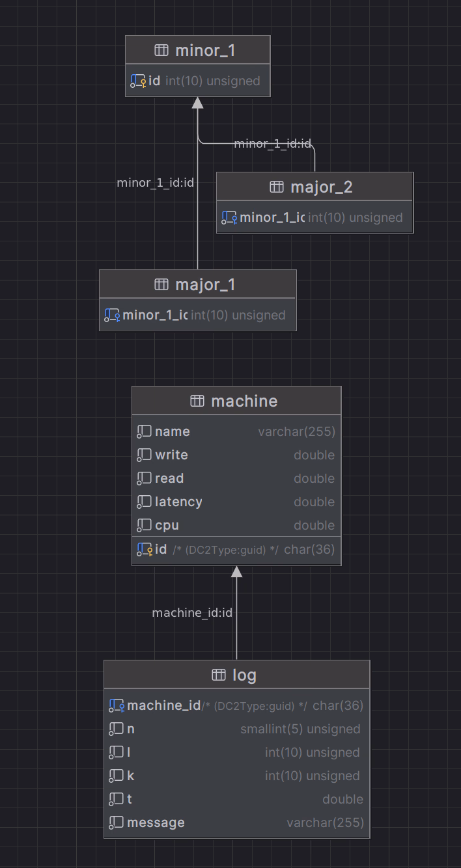The image size is (461, 868).
Task: Click the table icon beside minor_1 title
Action: tap(161, 50)
